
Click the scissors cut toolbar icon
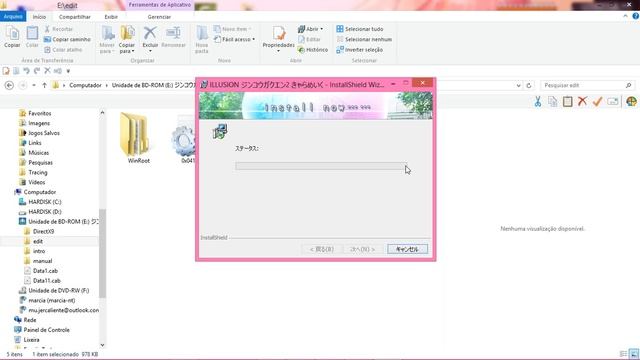click(538, 102)
